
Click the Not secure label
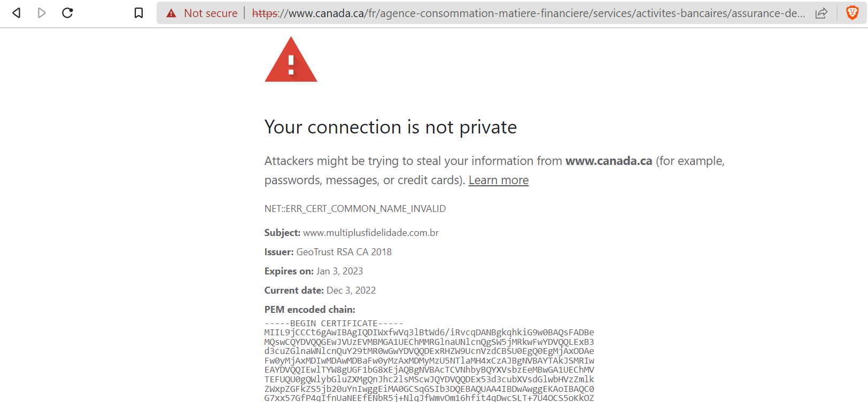211,13
